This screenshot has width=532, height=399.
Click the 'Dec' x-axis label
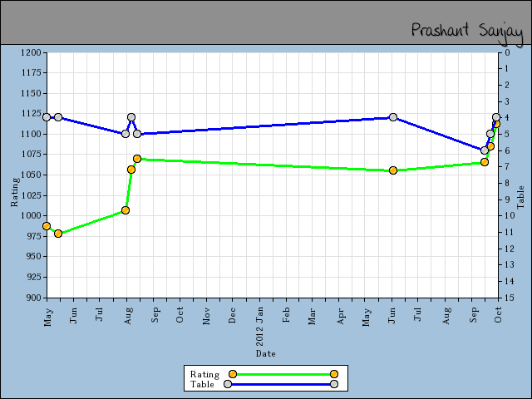pos(233,315)
